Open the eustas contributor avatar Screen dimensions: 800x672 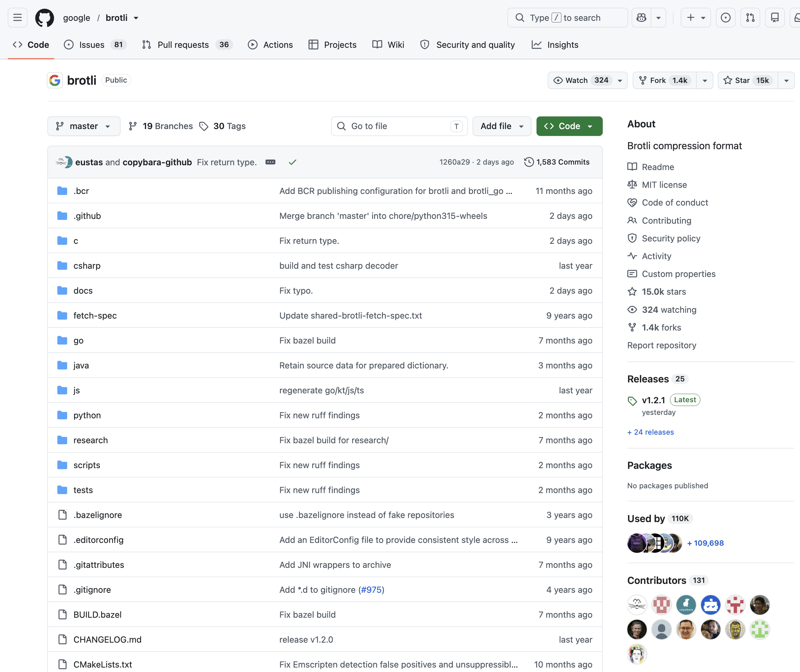(x=637, y=604)
